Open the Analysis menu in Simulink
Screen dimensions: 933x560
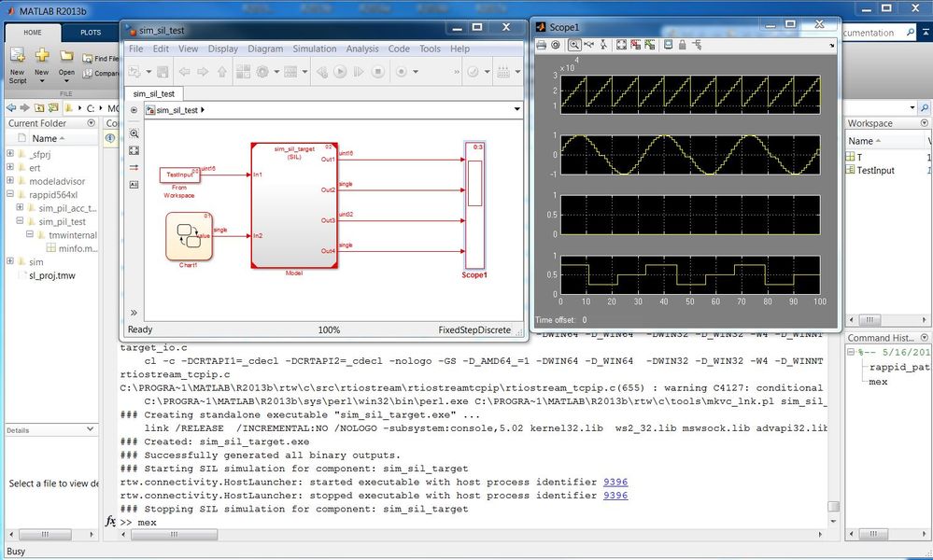361,49
